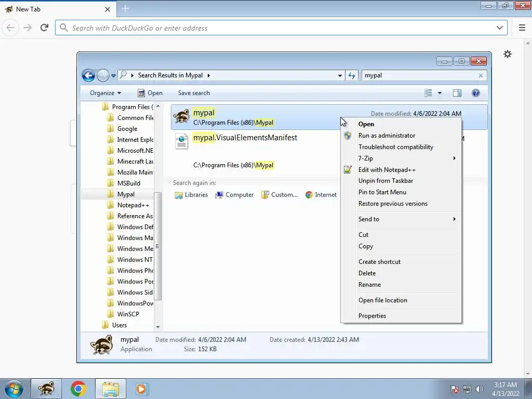
Task: Select the Mypal folder in the tree
Action: (121, 194)
